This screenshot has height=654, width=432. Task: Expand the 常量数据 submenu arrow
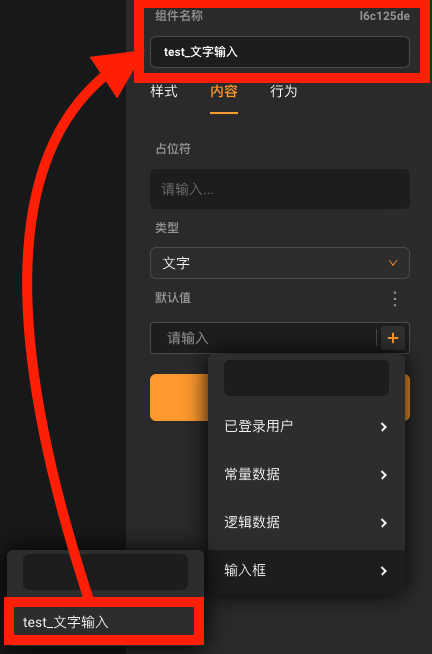384,475
